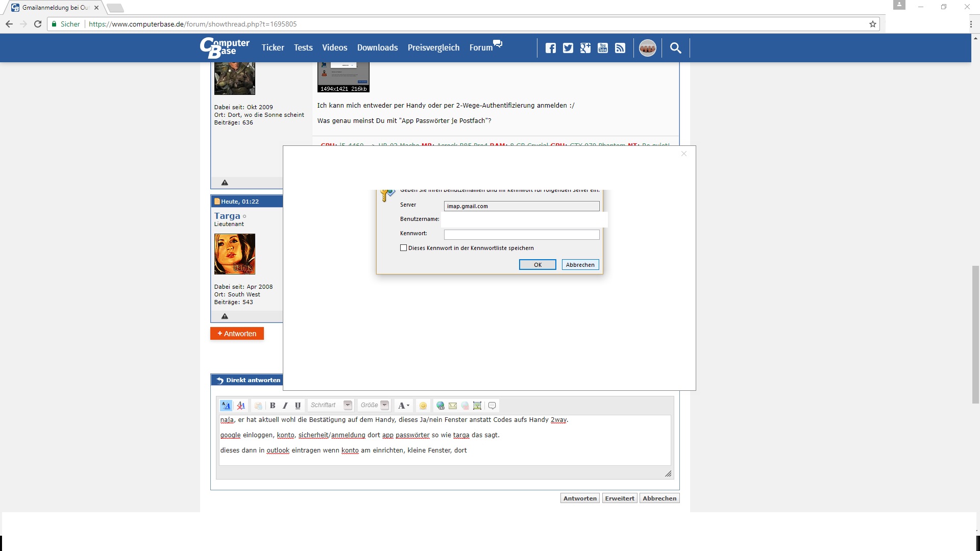
Task: Open the Größe size dropdown
Action: click(385, 406)
